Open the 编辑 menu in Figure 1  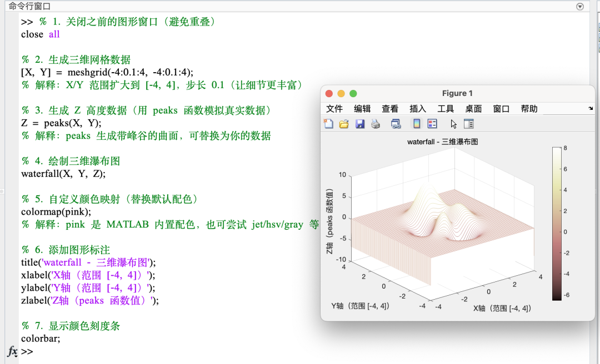[x=362, y=109]
